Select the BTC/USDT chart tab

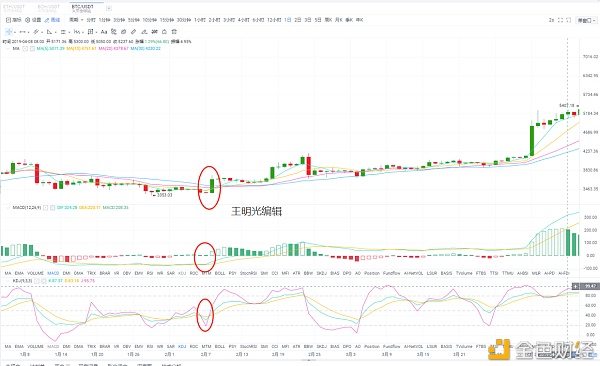point(83,8)
